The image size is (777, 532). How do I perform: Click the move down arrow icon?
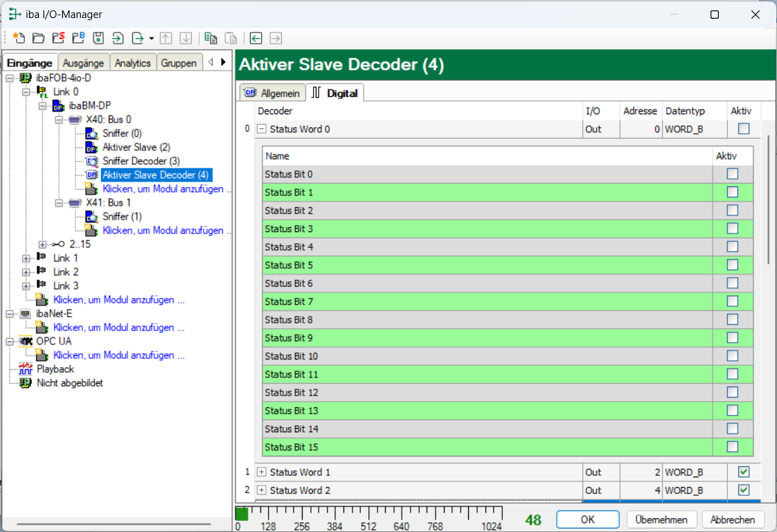coord(186,38)
